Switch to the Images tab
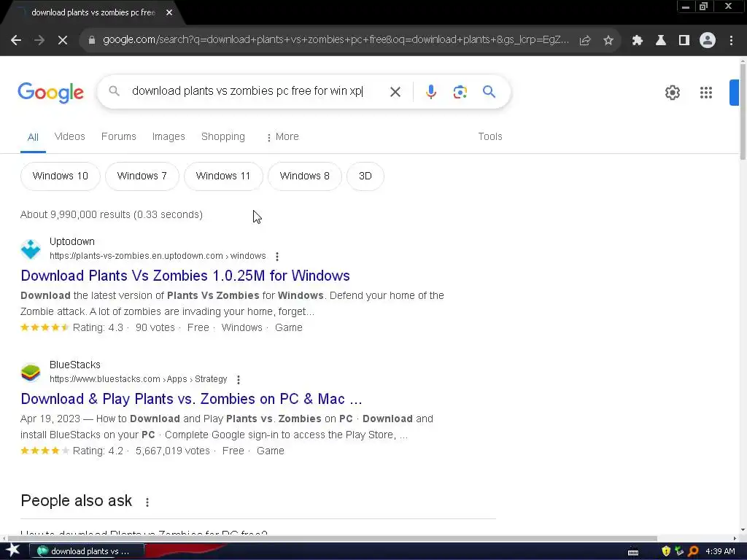Viewport: 747px width, 560px height. 169,136
